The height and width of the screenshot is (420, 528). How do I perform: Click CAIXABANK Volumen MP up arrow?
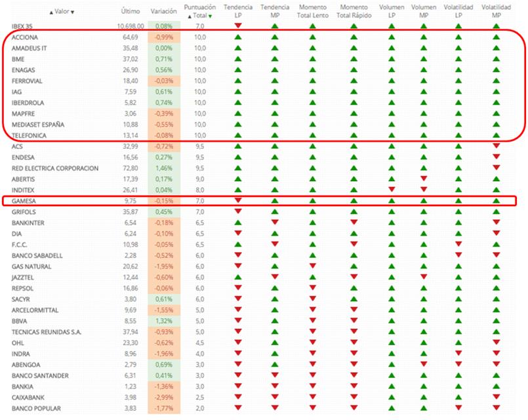pyautogui.click(x=424, y=397)
